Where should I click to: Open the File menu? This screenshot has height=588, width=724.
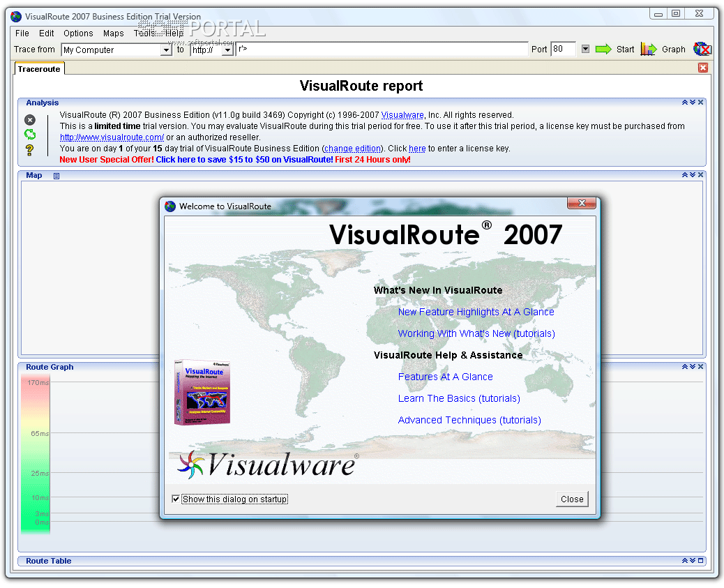click(22, 33)
